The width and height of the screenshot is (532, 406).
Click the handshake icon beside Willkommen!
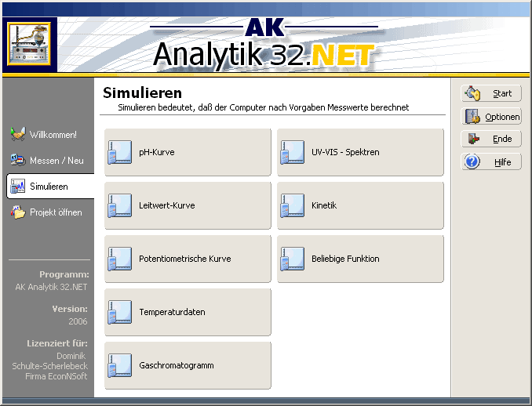point(17,134)
